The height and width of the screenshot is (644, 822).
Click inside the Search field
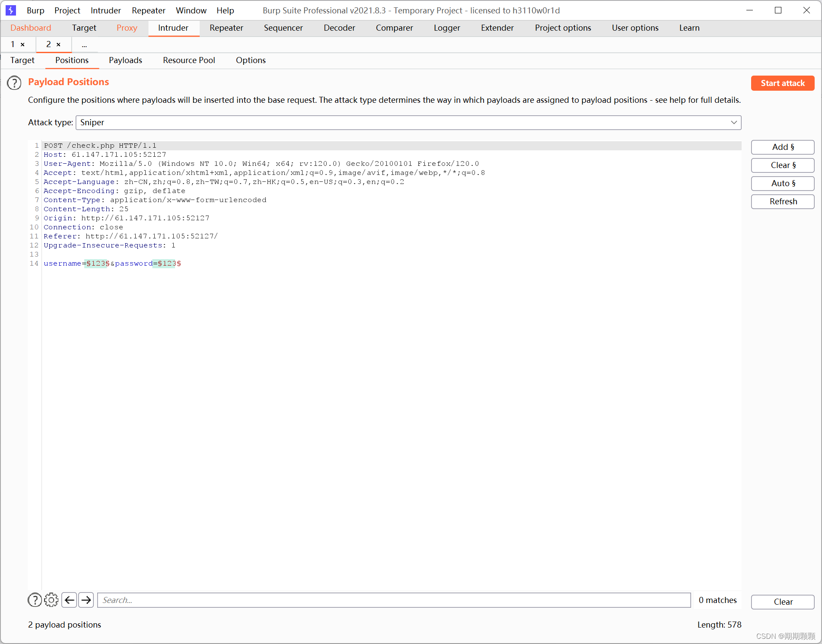(303, 600)
